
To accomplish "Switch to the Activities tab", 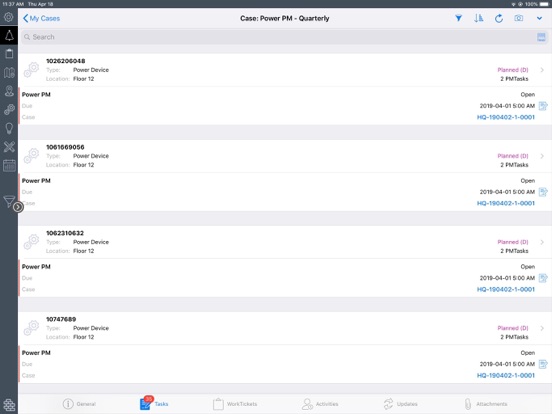I will point(320,404).
